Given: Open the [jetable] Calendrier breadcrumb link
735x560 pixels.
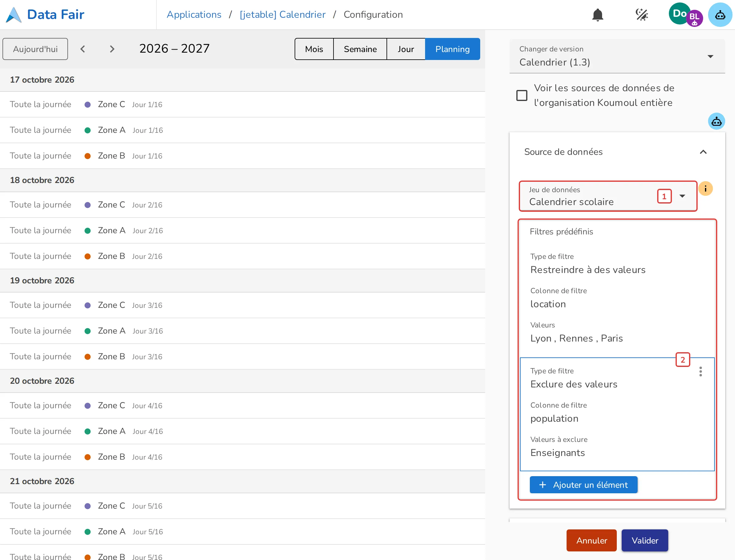Looking at the screenshot, I should 282,15.
